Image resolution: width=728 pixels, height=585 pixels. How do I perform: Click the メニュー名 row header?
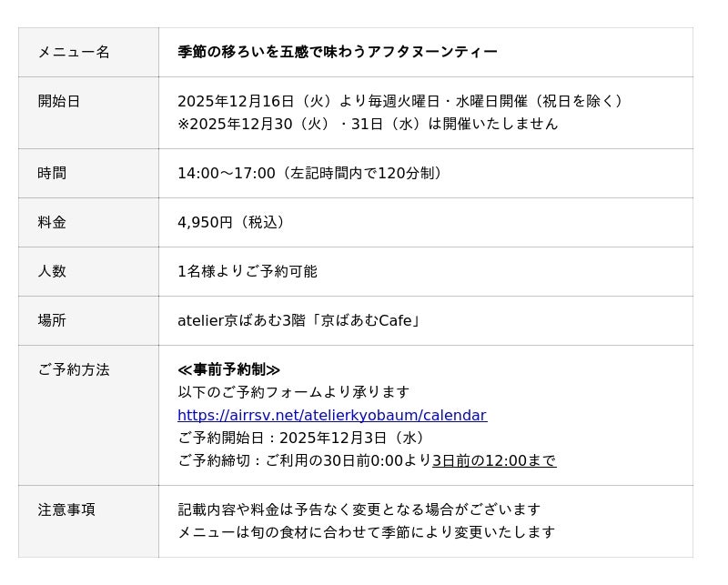pyautogui.click(x=74, y=52)
